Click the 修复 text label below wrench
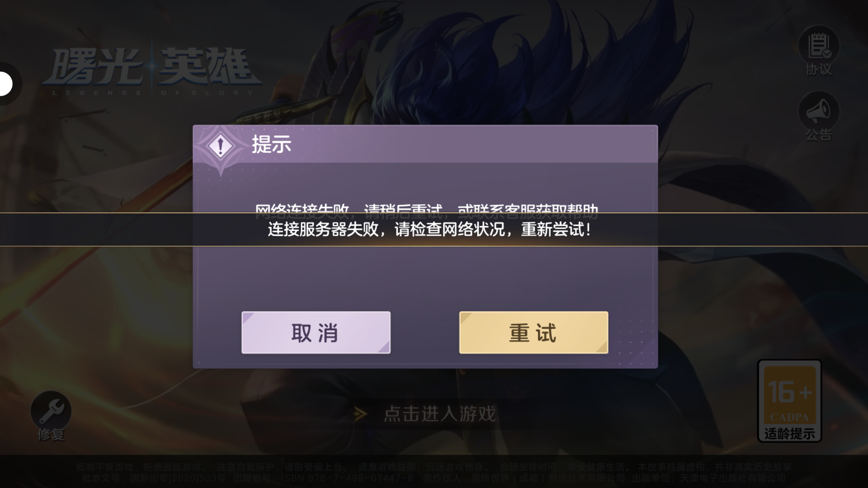The height and width of the screenshot is (488, 868). (51, 435)
